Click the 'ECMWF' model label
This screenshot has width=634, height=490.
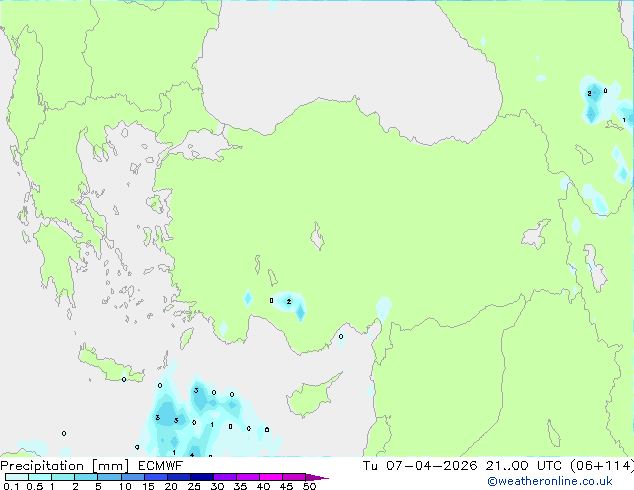(160, 466)
